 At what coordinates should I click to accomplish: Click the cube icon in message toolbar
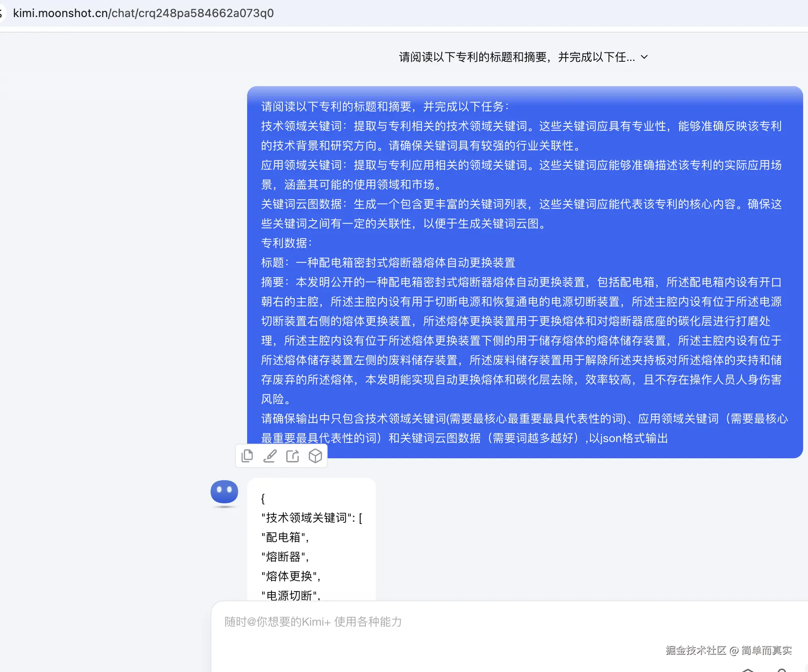click(x=315, y=456)
